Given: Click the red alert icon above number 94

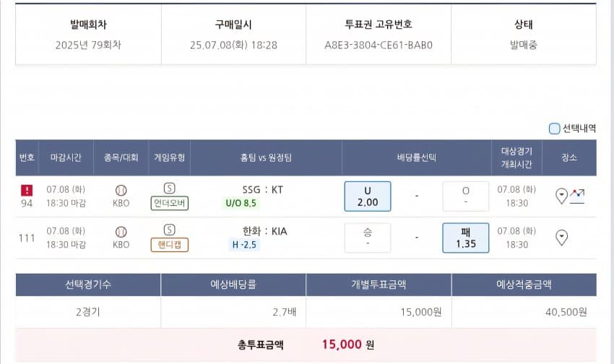Looking at the screenshot, I should 27,190.
